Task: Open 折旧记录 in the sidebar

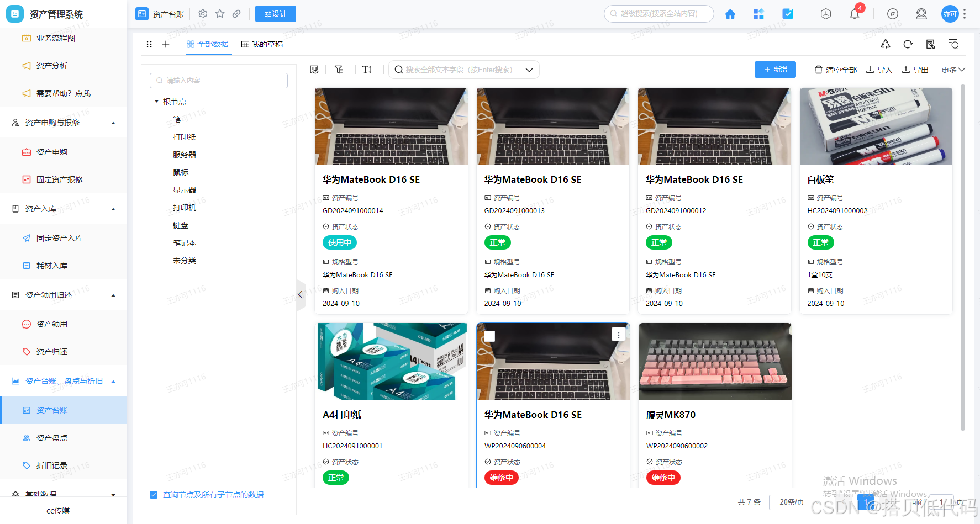Action: (x=52, y=465)
